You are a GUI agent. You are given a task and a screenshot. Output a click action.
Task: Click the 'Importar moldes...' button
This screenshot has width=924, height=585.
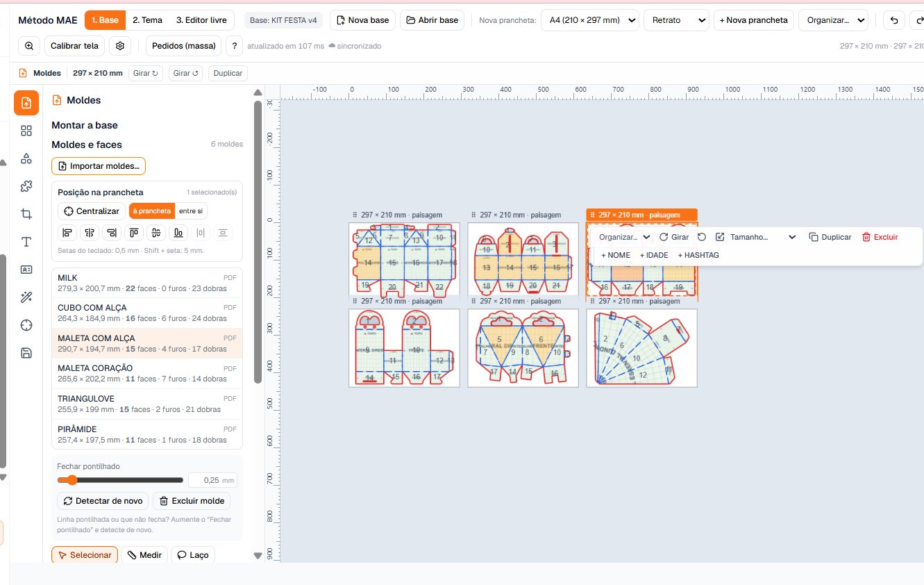99,166
